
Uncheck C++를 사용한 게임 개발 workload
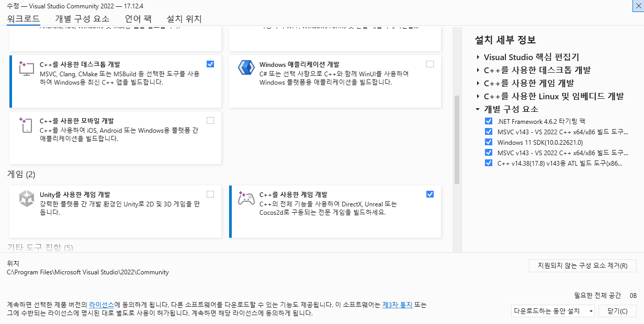click(430, 194)
